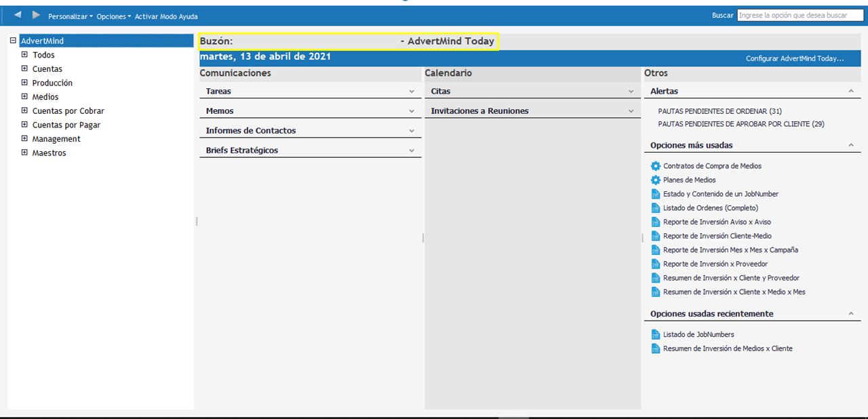
Task: Open Configurar AdvertMind Today link
Action: 794,59
